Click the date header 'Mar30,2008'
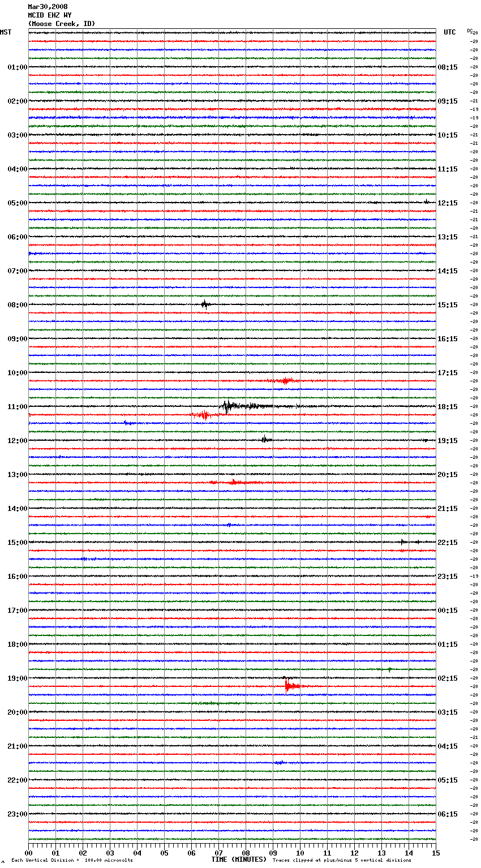 point(48,7)
